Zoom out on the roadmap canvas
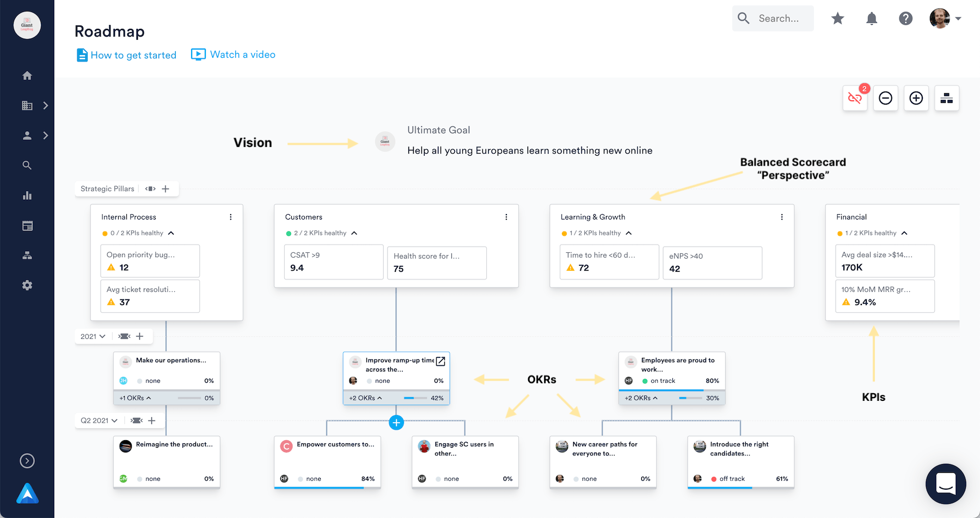The width and height of the screenshot is (980, 518). tap(886, 98)
